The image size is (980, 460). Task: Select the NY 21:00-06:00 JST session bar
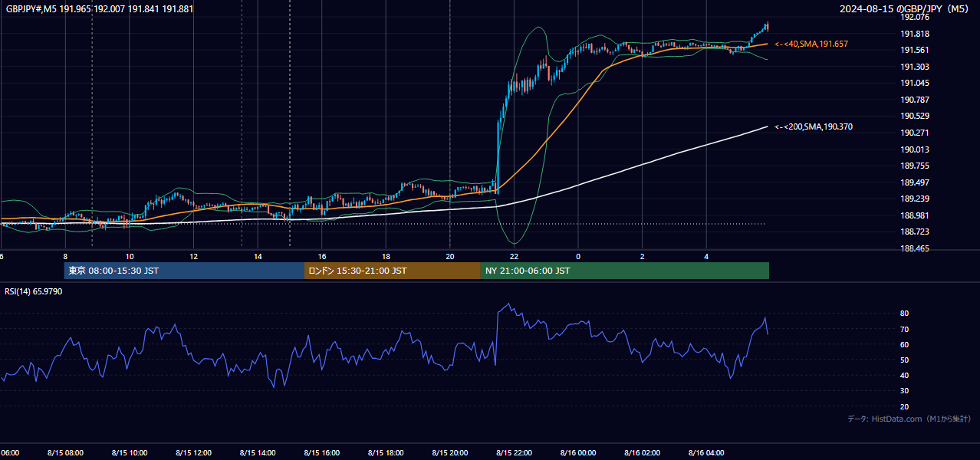625,271
